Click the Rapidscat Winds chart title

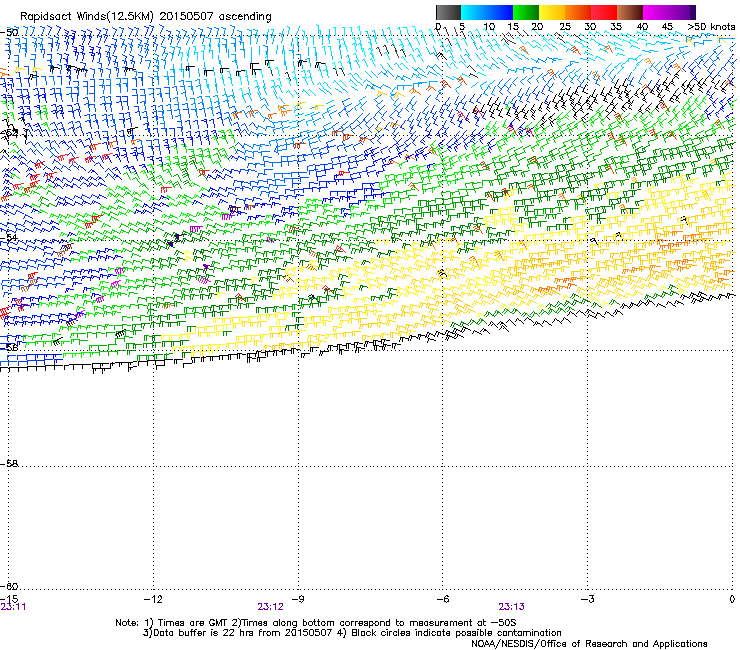[146, 17]
